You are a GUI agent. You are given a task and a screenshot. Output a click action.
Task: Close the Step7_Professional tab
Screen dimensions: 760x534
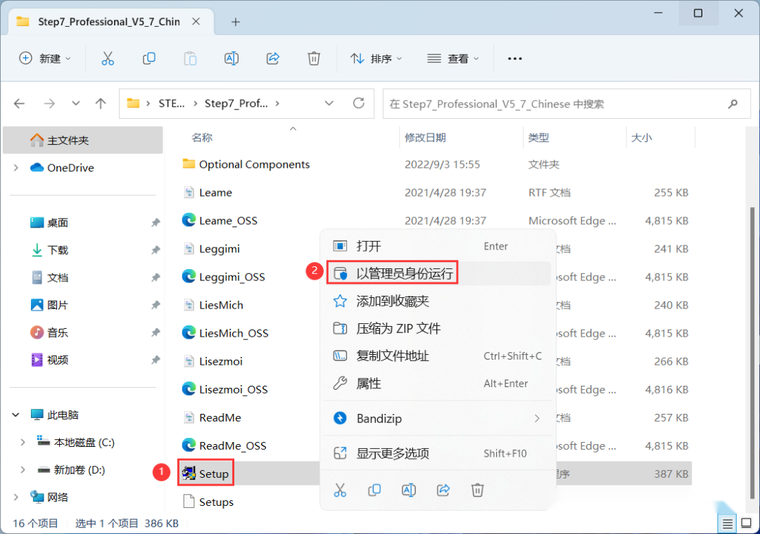(196, 22)
